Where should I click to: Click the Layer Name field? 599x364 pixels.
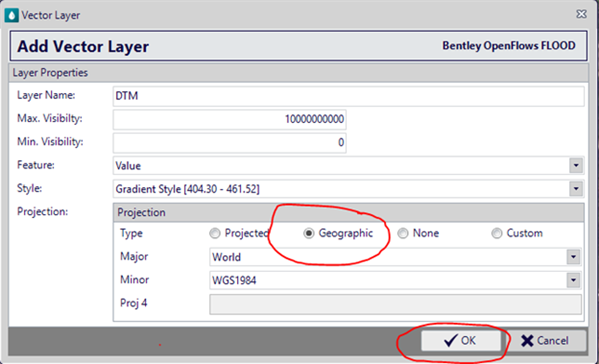[x=348, y=96]
